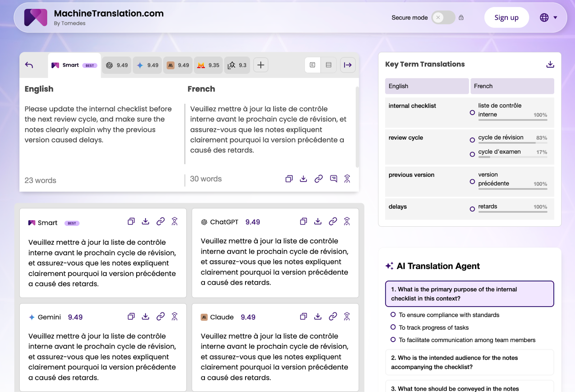Screen dimensions: 575x392
Task: Open the language globe dropdown
Action: 548,17
